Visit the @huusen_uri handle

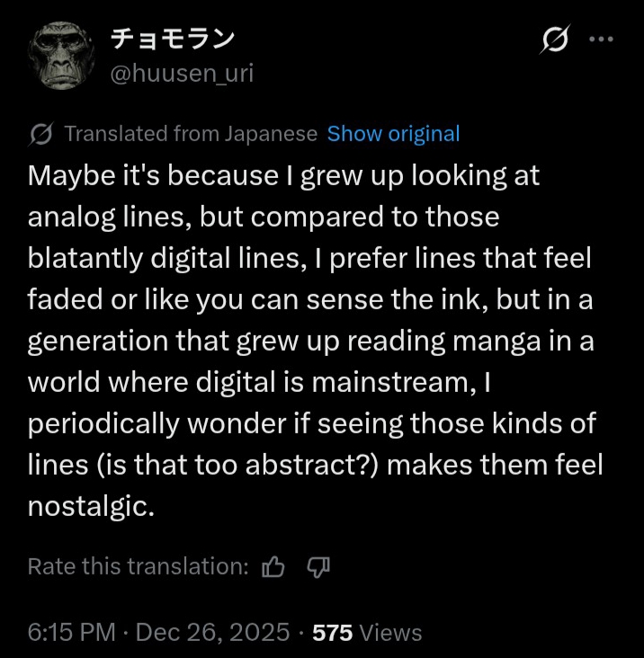point(182,74)
